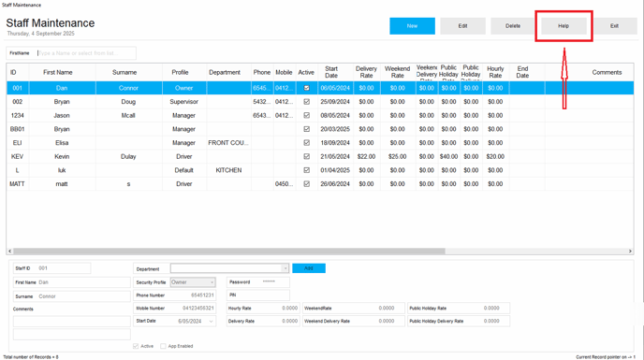Open the Department dropdown

285,268
